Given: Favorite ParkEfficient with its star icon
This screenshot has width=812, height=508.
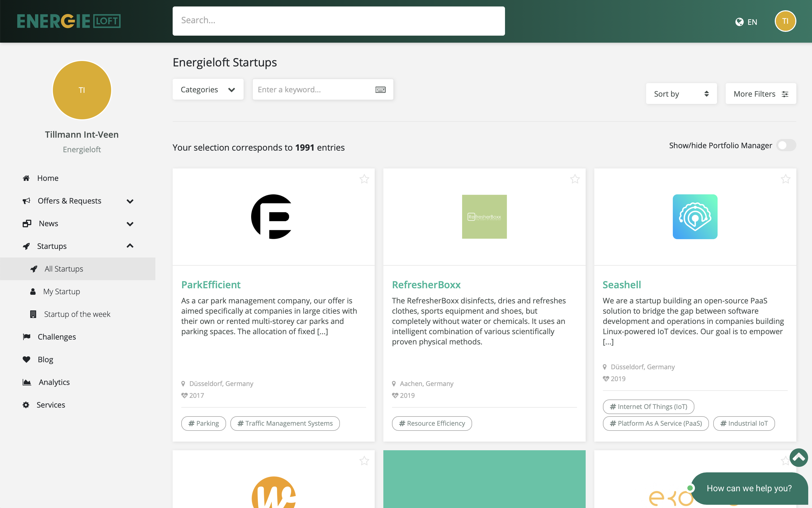Looking at the screenshot, I should (364, 179).
